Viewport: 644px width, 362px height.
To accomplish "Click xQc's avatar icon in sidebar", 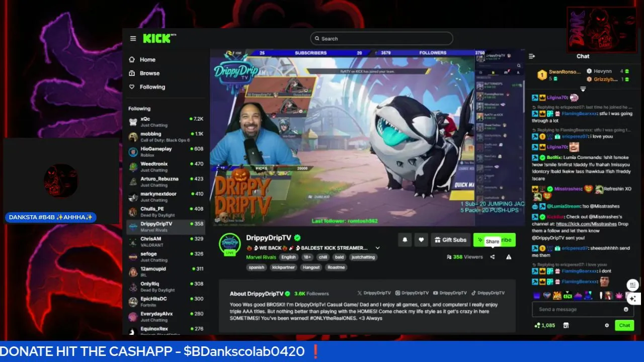I will [x=133, y=122].
